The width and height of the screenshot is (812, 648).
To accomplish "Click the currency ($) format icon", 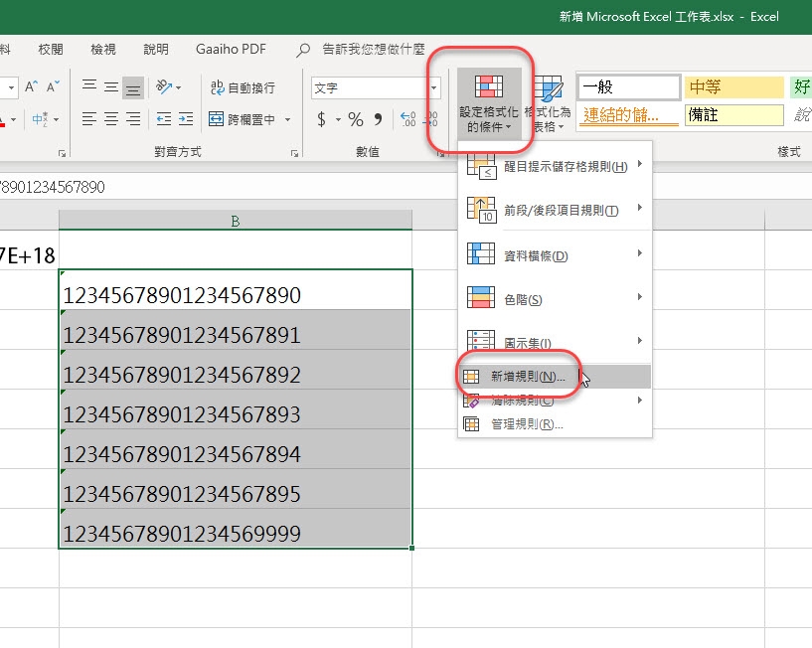I will coord(321,119).
